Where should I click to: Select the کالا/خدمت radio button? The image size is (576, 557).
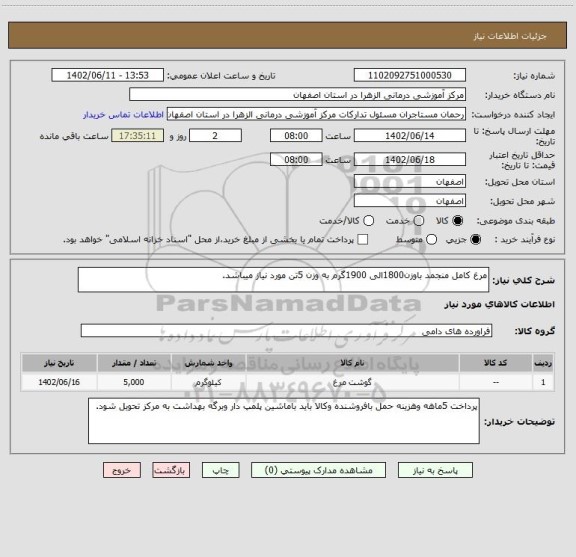click(x=368, y=220)
